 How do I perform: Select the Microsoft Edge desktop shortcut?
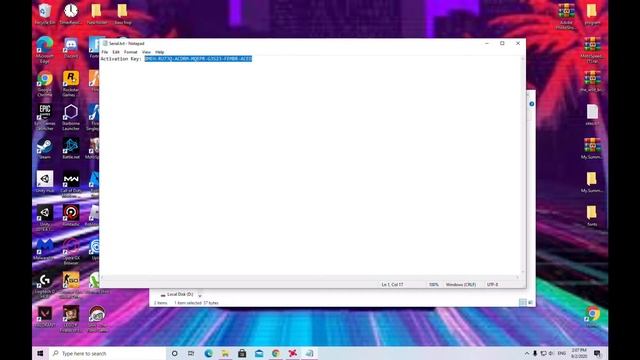[x=44, y=50]
